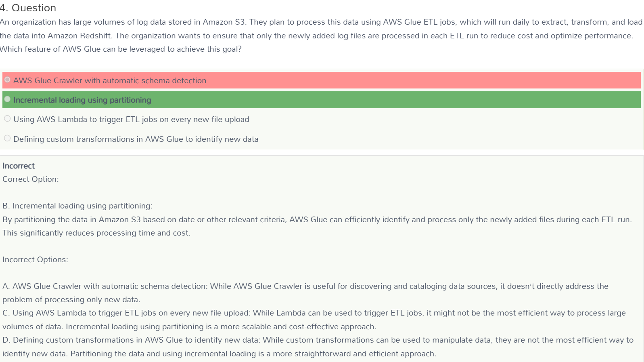Screen dimensions: 644x362
Task: Click the red AWS Glue Crawler answer row
Action: [321, 80]
